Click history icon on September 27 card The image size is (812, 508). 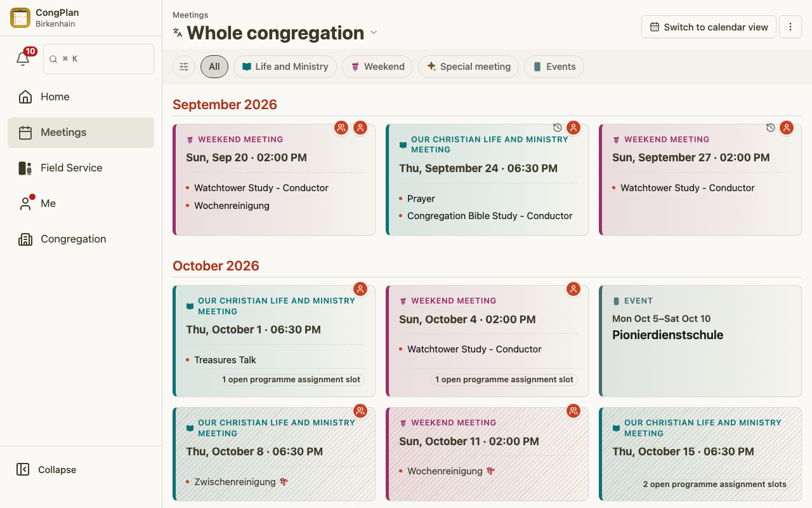click(x=771, y=128)
